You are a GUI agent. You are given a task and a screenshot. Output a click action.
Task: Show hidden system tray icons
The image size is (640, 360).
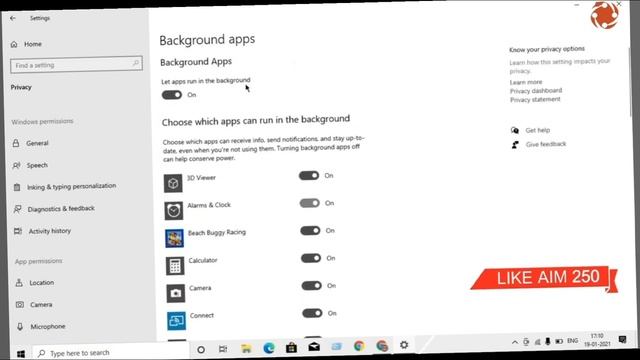click(x=515, y=342)
